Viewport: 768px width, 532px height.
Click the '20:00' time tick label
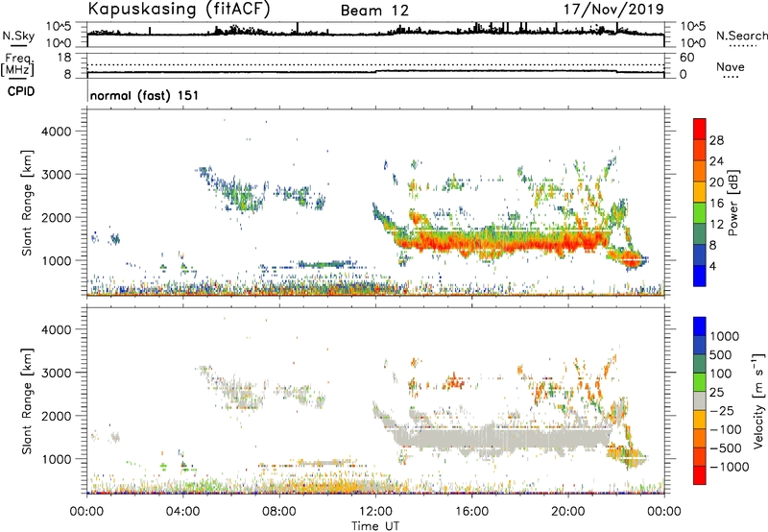[x=568, y=512]
